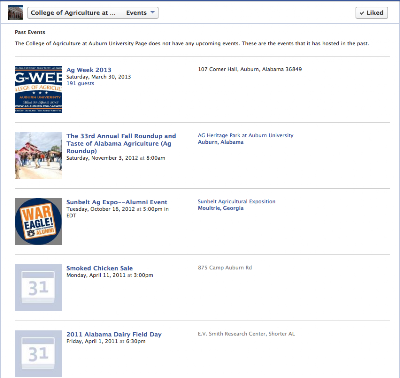Viewport: 400px width, 378px height.
Task: Open the College of Agriculture Events dropdown
Action: pyautogui.click(x=93, y=13)
